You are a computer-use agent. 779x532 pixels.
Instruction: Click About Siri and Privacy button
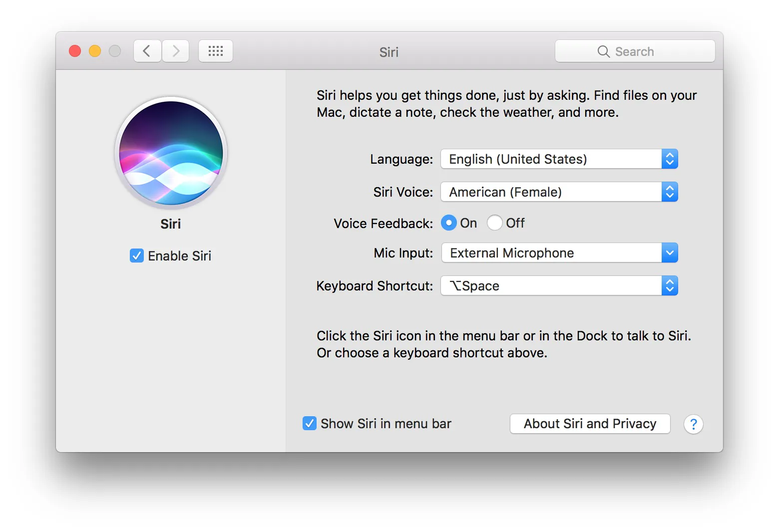click(590, 424)
